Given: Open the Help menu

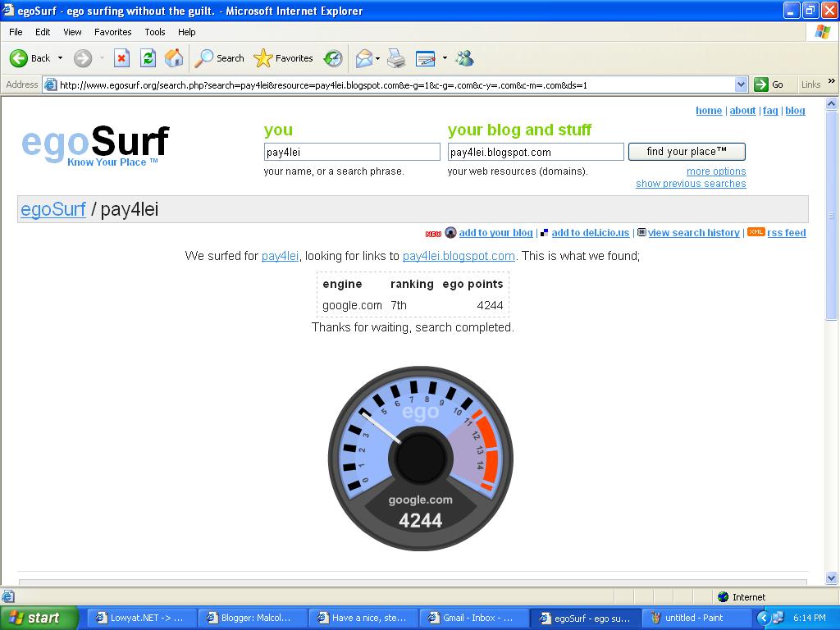Looking at the screenshot, I should [x=187, y=32].
